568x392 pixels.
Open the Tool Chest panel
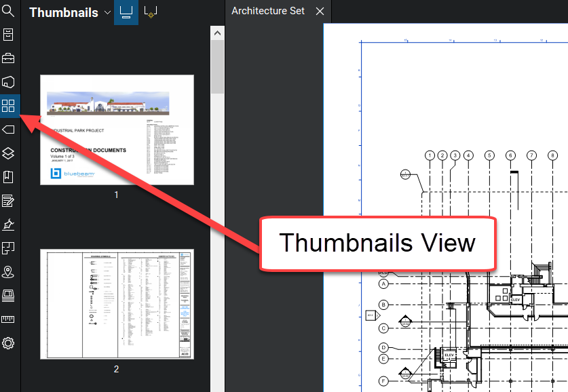[x=7, y=58]
